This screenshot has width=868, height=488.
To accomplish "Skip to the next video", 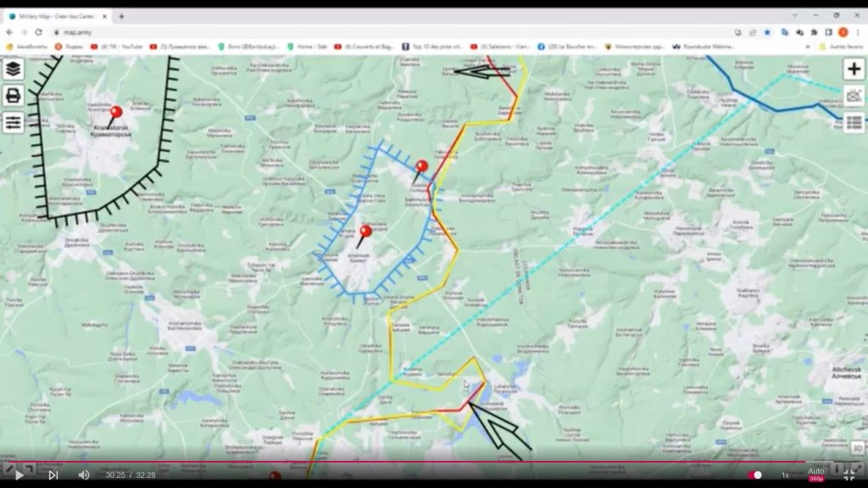I will click(53, 475).
